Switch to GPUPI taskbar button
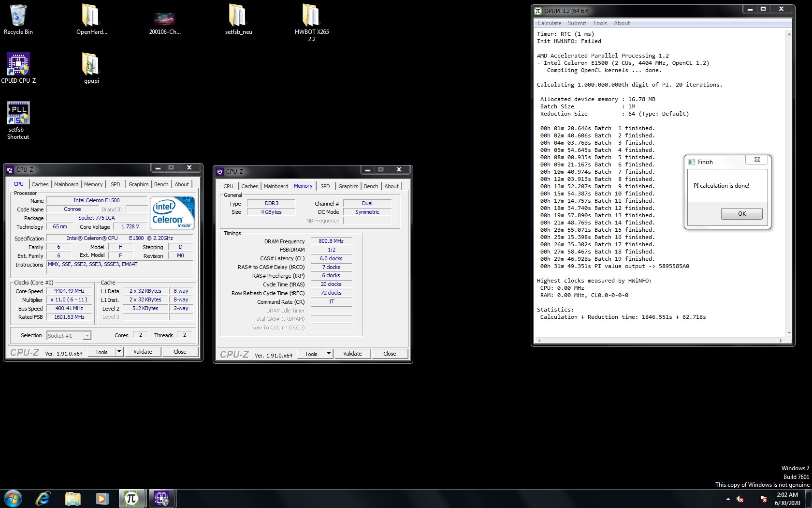The height and width of the screenshot is (508, 812). coord(132,498)
